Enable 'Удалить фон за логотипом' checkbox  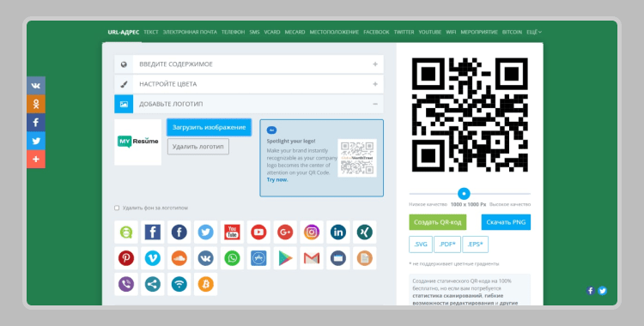click(x=117, y=208)
